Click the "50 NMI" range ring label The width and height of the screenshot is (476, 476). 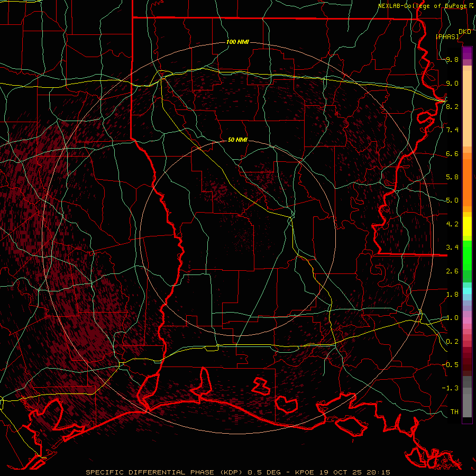pos(237,140)
